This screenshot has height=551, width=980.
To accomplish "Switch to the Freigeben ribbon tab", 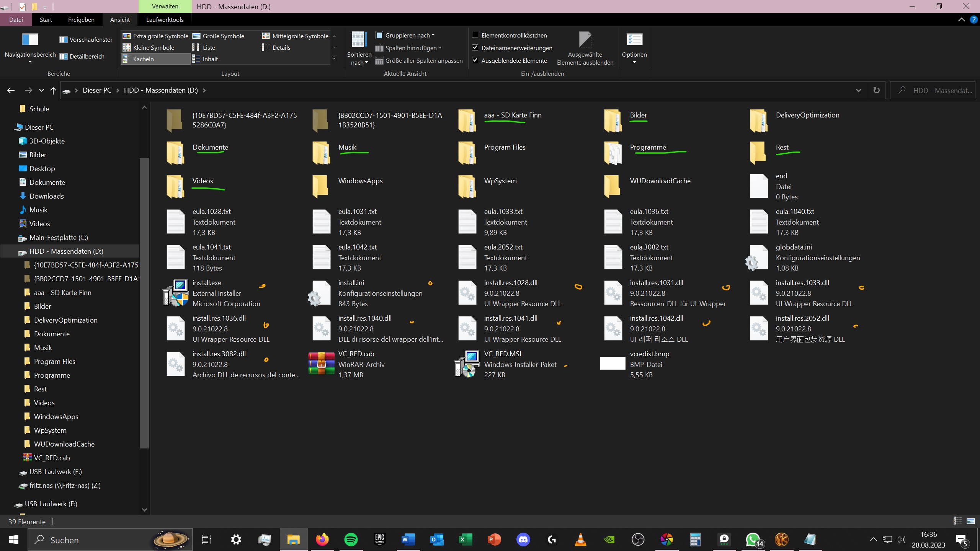I will 81,20.
